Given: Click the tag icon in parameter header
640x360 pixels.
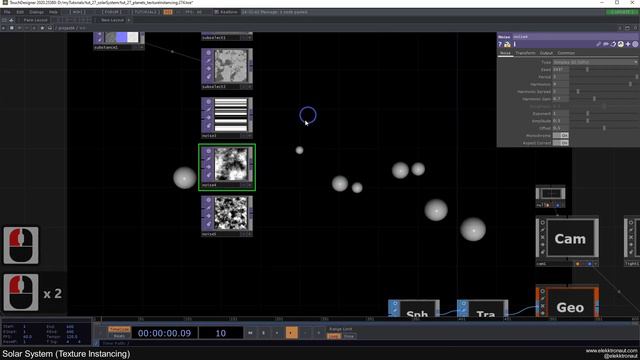Looking at the screenshot, I should click(x=606, y=44).
